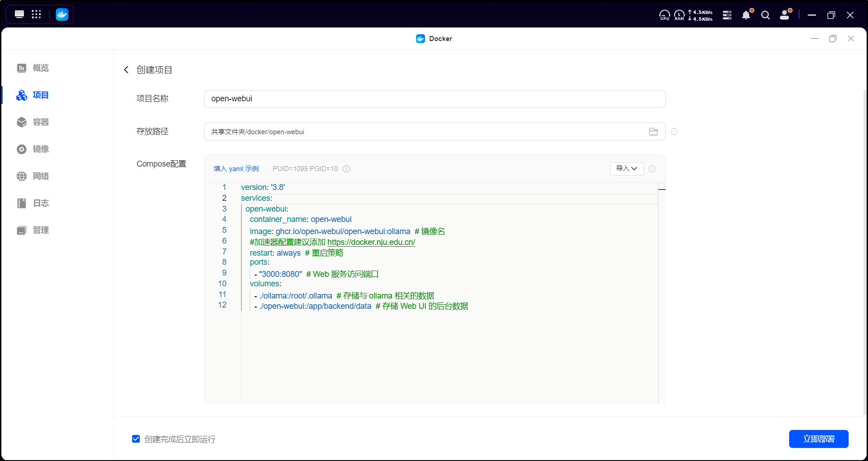This screenshot has height=461, width=868.
Task: Click the PUID=1095 PGID=10 text
Action: (305, 169)
